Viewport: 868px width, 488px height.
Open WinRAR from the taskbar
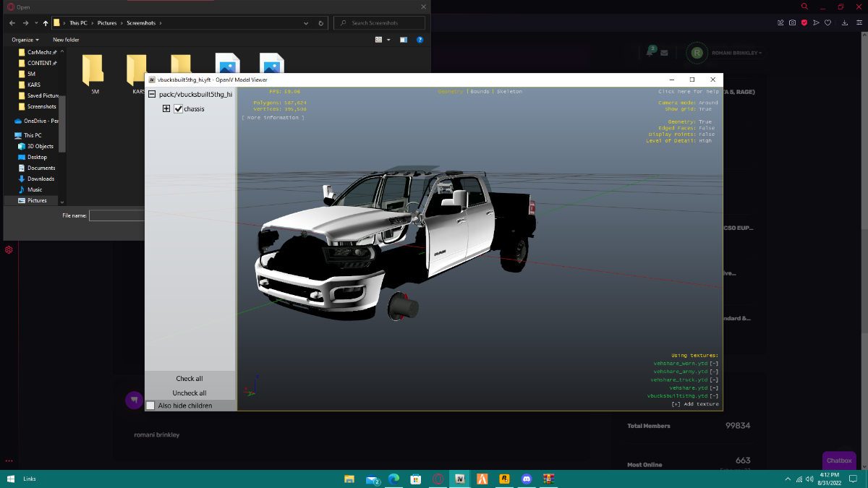(x=548, y=479)
